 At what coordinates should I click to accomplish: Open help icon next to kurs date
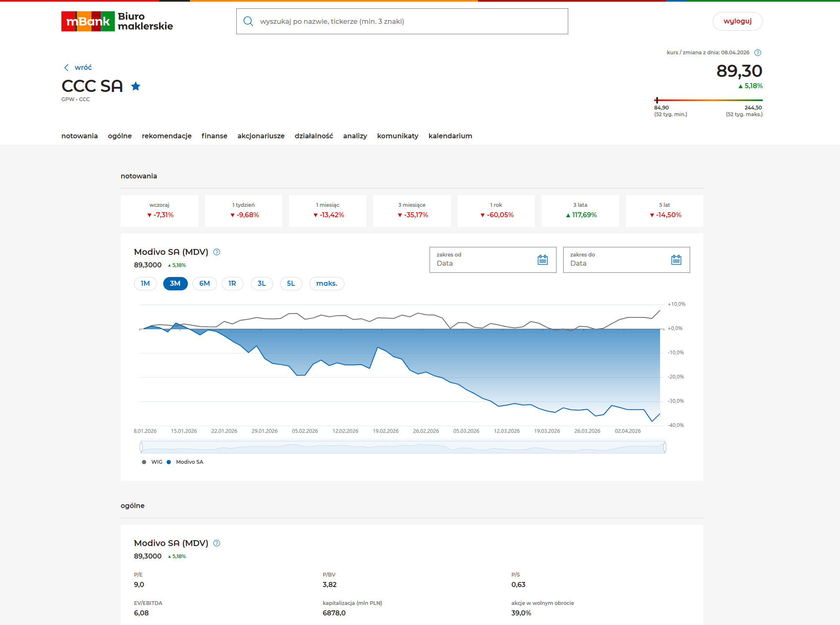tap(758, 53)
